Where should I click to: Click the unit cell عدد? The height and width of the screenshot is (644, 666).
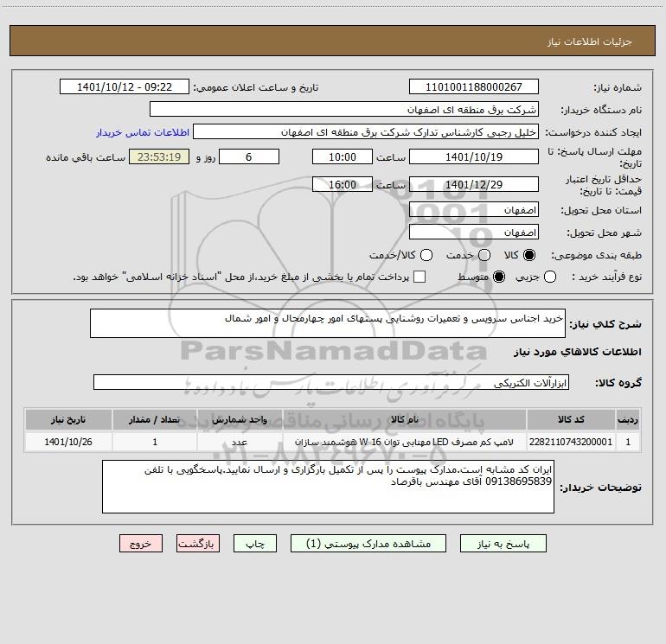(240, 442)
